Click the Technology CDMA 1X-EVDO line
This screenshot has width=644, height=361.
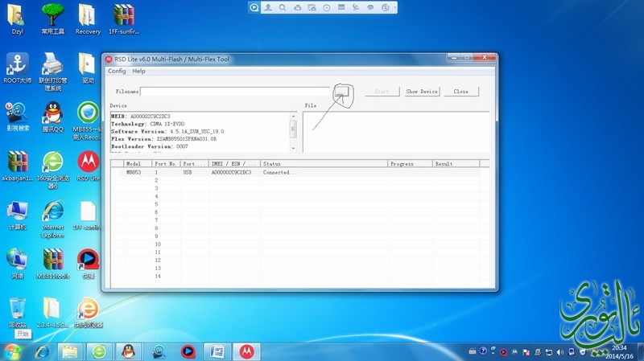tap(148, 124)
